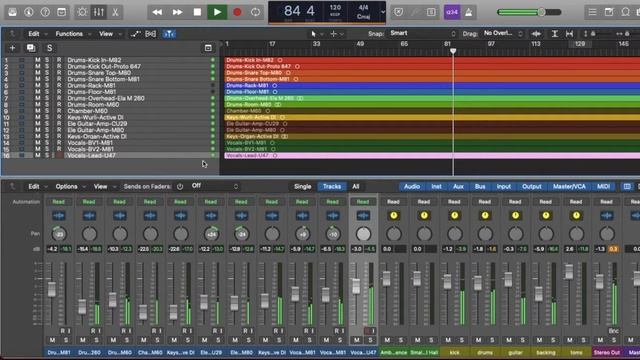The width and height of the screenshot is (640, 360).
Task: Toggle Cycle mode button
Action: [x=256, y=12]
